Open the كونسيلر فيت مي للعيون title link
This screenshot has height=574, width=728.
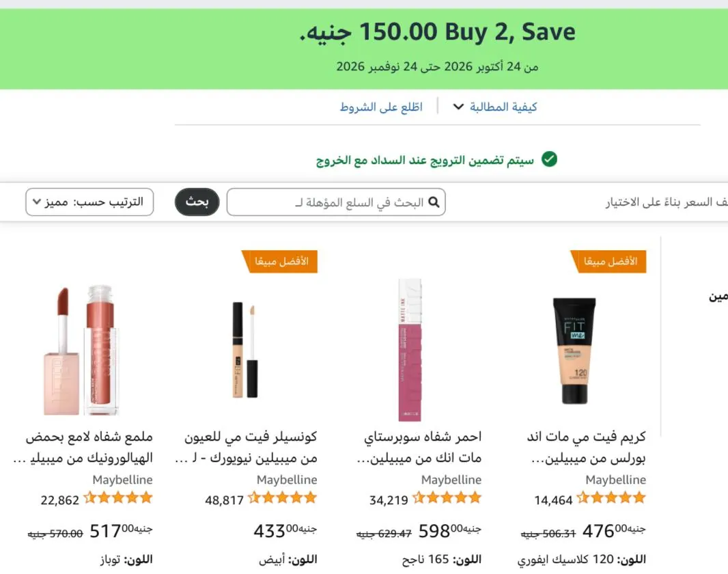[247, 447]
